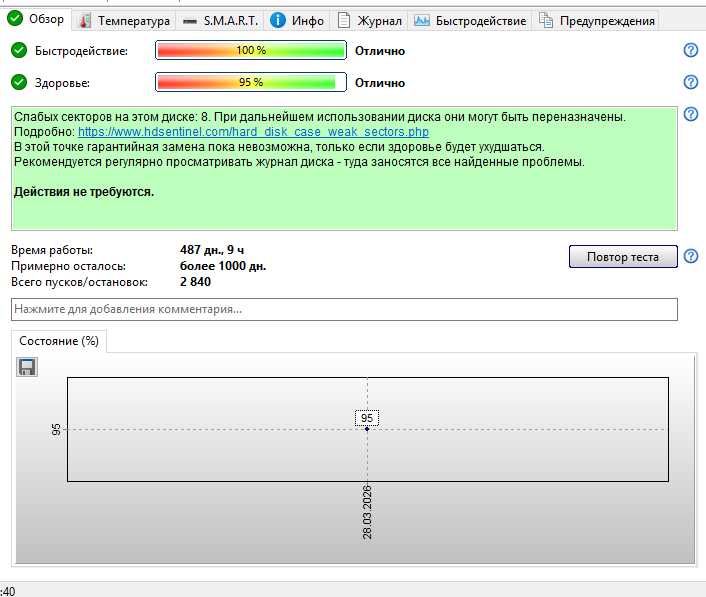706x597 pixels.
Task: Click the text Действия не требуются.
Action: [x=84, y=192]
